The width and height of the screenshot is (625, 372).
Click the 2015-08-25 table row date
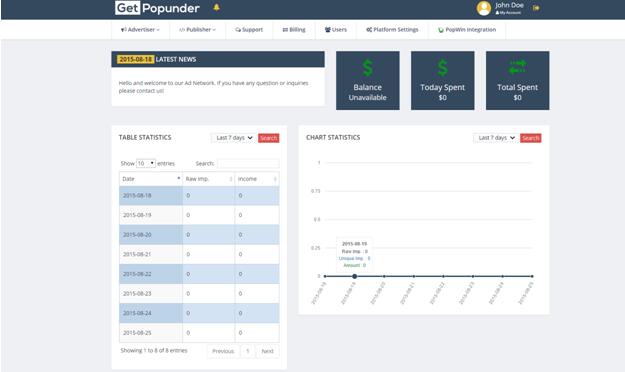coord(137,333)
